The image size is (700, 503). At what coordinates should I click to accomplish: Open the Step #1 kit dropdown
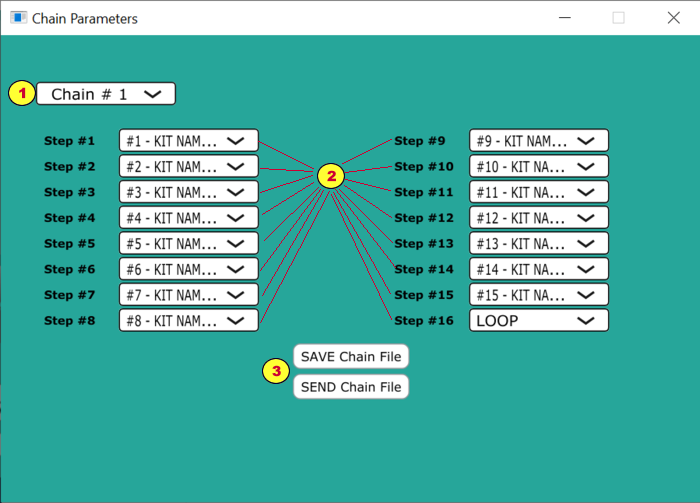189,141
